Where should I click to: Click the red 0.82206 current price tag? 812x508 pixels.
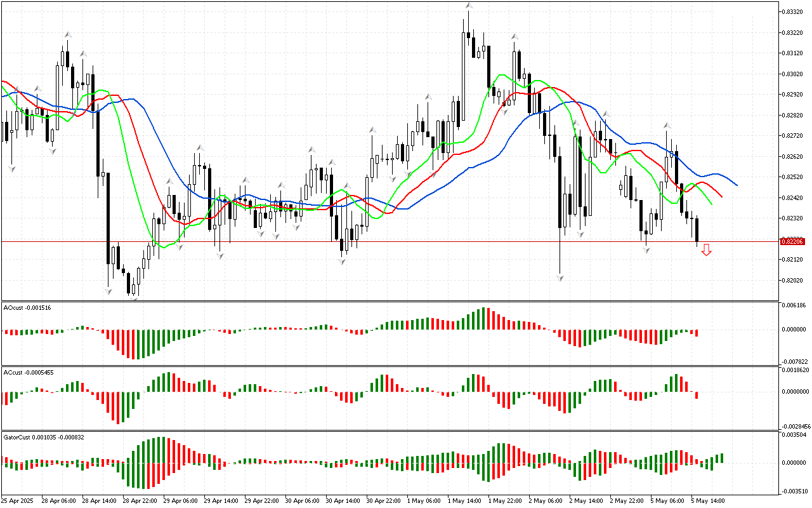tap(792, 241)
